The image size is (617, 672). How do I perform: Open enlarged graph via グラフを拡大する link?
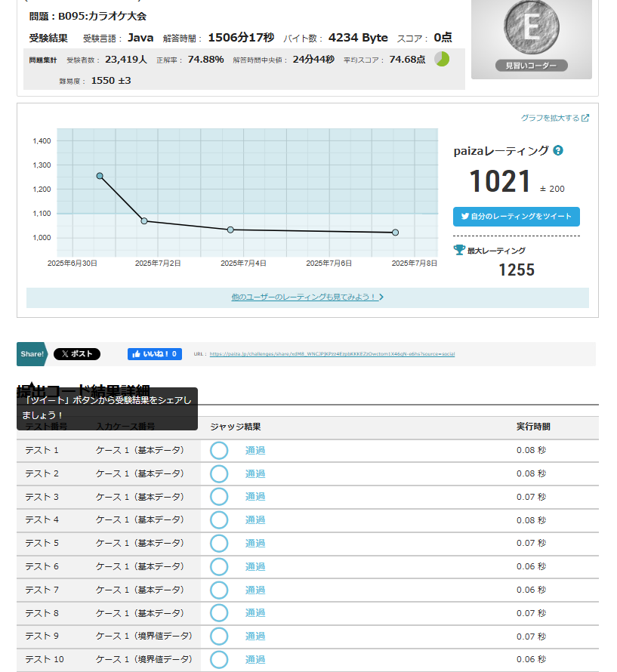[554, 118]
